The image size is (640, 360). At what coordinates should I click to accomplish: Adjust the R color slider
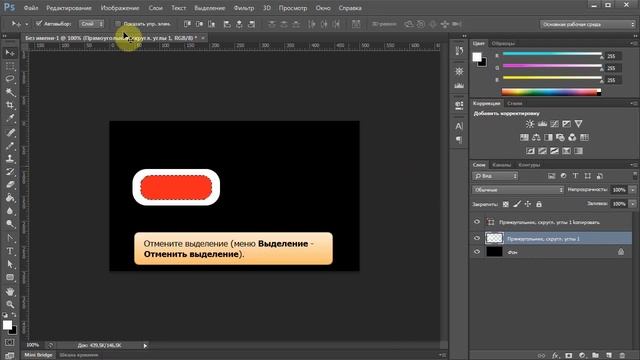point(552,54)
